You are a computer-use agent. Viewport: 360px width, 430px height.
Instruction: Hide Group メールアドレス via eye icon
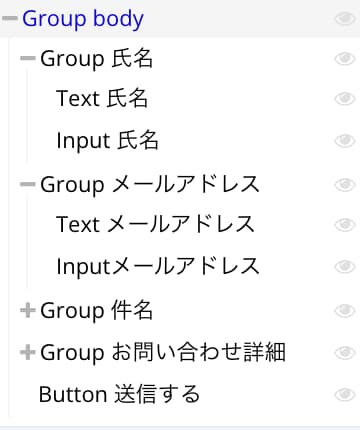pos(345,184)
